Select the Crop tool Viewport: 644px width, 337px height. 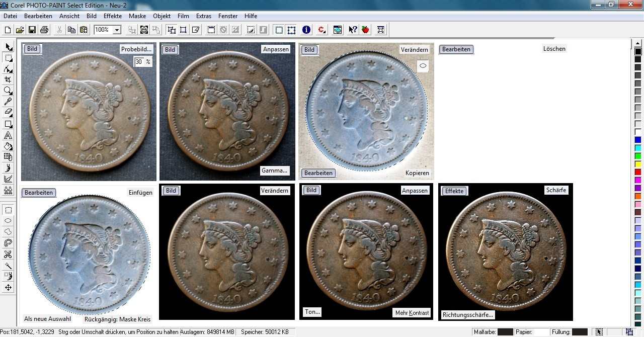(8, 79)
